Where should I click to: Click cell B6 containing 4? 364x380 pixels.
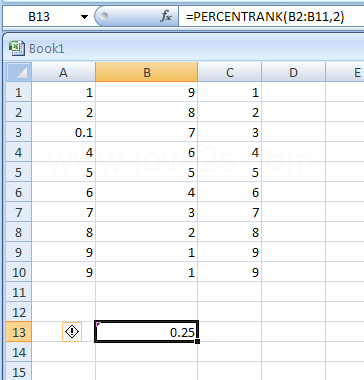click(147, 192)
